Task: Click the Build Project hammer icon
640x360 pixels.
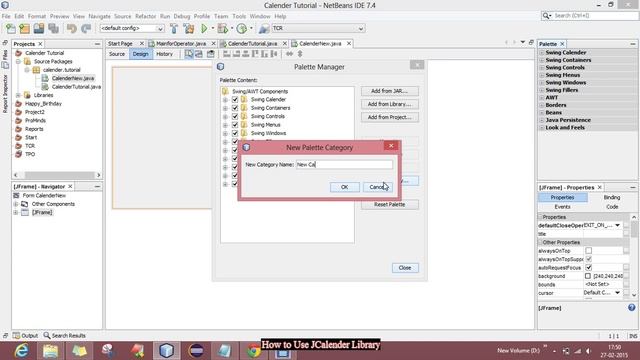Action: click(174, 28)
